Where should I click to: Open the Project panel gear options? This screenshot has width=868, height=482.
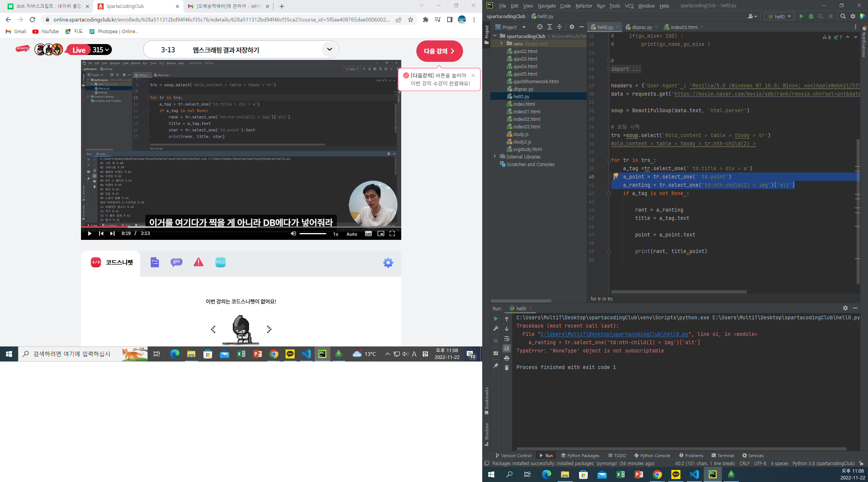572,27
